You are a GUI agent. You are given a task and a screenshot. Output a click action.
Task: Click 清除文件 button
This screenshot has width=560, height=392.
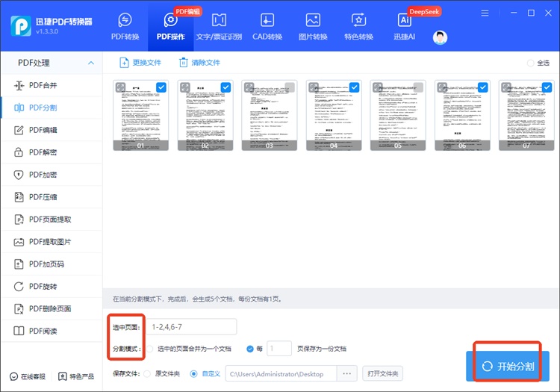(x=199, y=63)
